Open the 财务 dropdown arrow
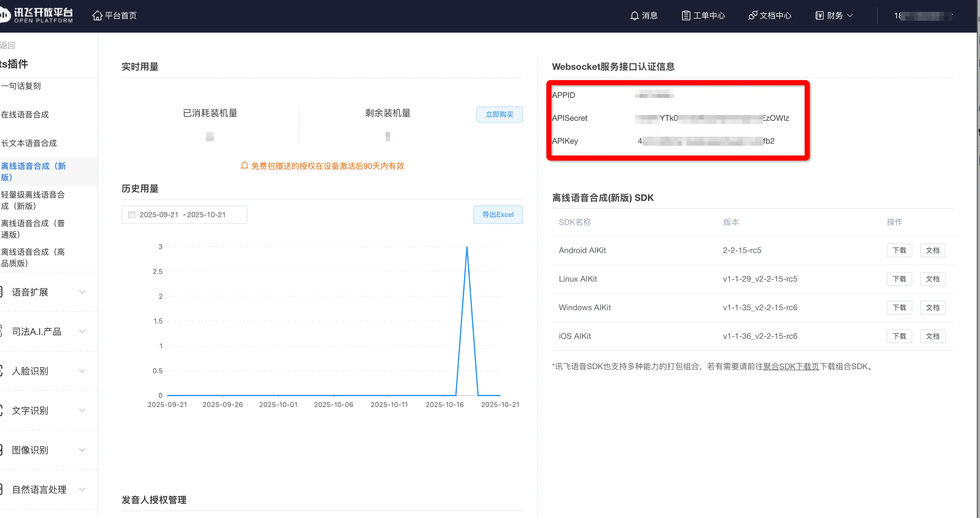The image size is (980, 518). coord(850,16)
